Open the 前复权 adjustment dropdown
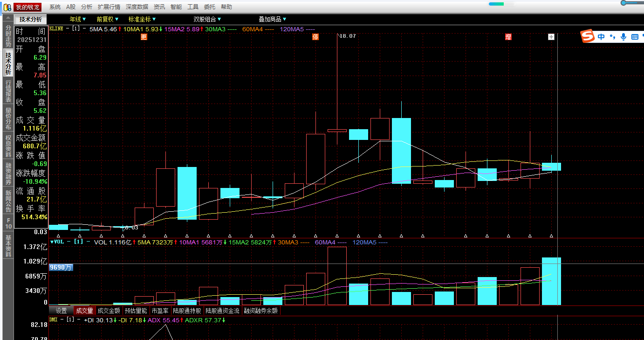Viewport: 644px width, 340px height. [108, 19]
